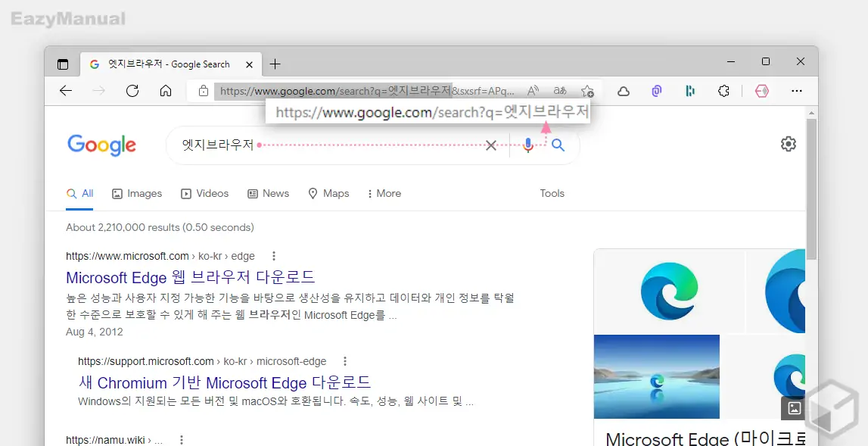Click the page vertical scrollbar thumb
This screenshot has height=446, width=868.
point(811,189)
